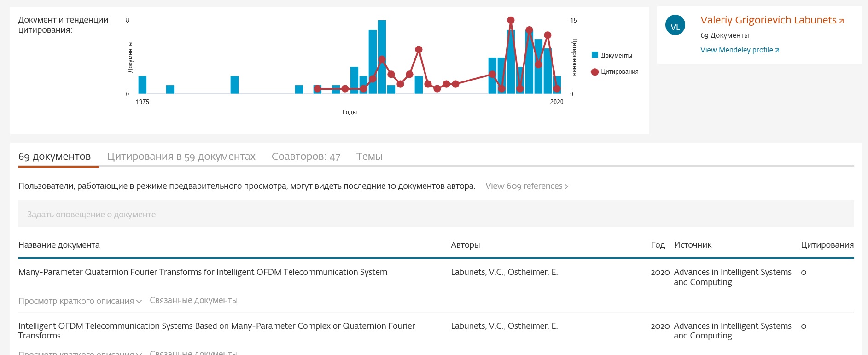This screenshot has width=868, height=355.
Task: Switch to the 69 документов tab
Action: point(54,157)
